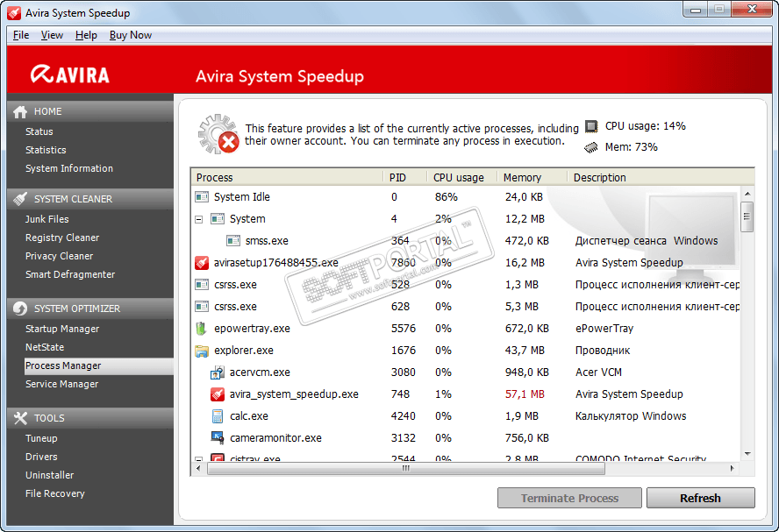This screenshot has width=779, height=532.
Task: Click the Avira title bar app icon
Action: 14,13
